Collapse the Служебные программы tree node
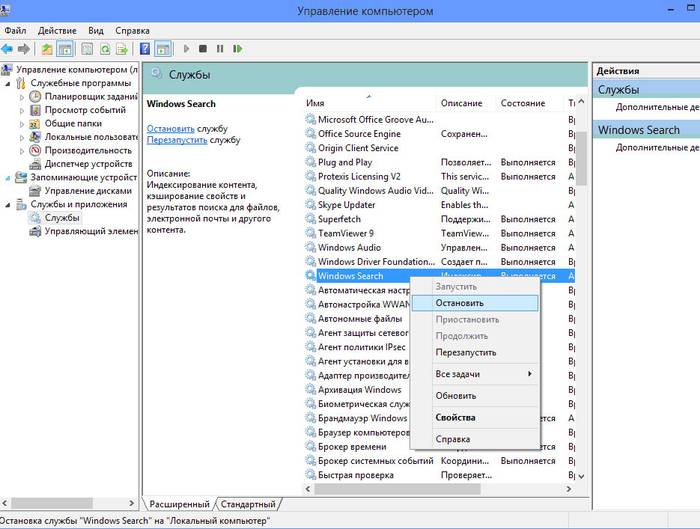Screen dimensions: 700x529 [9, 83]
